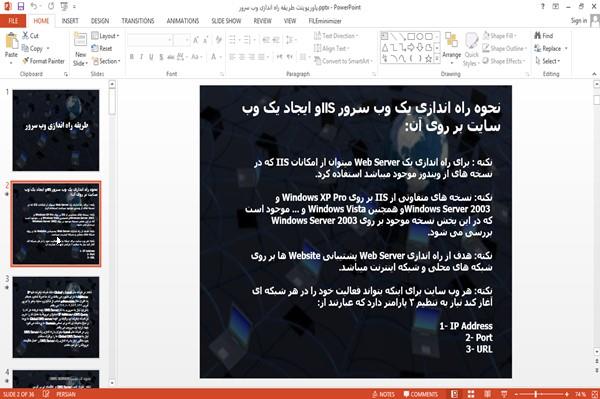Viewport: 600px width, 399px height.
Task: Start slide show from the status bar icon
Action: (504, 394)
